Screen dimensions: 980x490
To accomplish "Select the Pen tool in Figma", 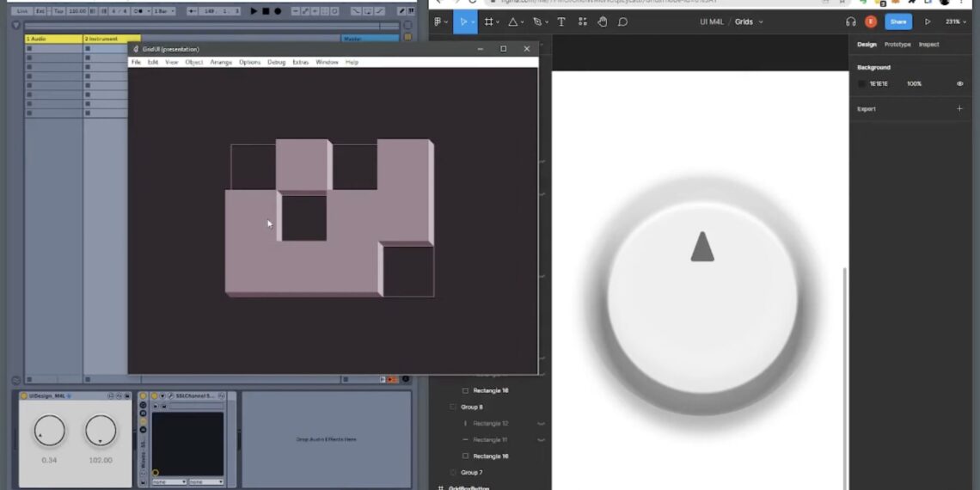I will point(537,21).
